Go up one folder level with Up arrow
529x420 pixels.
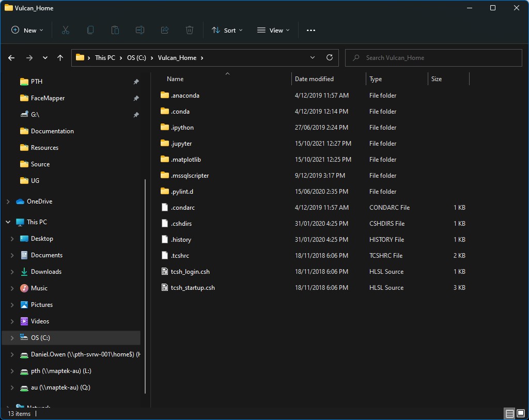tap(60, 58)
